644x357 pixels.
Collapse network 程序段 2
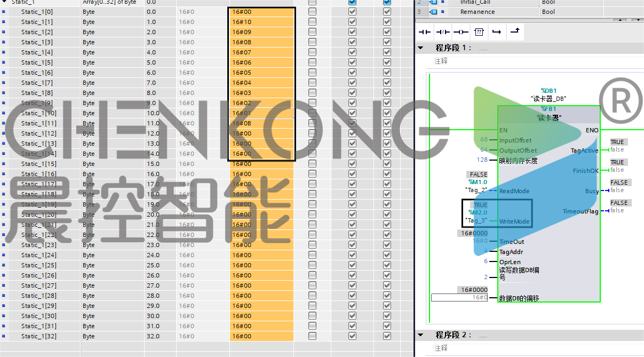420,335
